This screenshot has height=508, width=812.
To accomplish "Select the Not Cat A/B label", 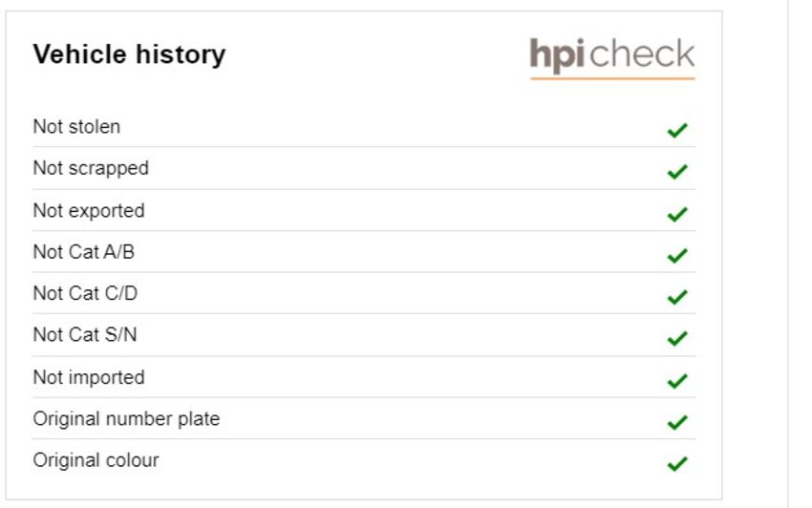I will [84, 252].
